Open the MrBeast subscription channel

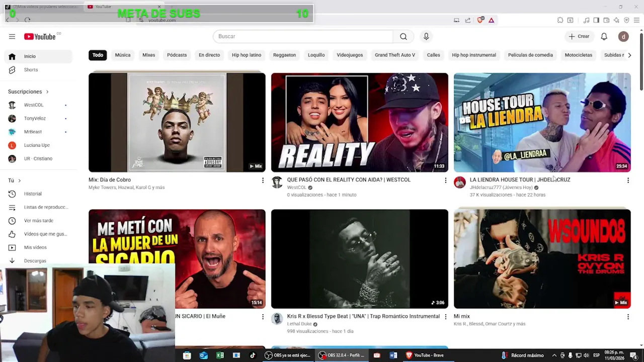pyautogui.click(x=38, y=132)
